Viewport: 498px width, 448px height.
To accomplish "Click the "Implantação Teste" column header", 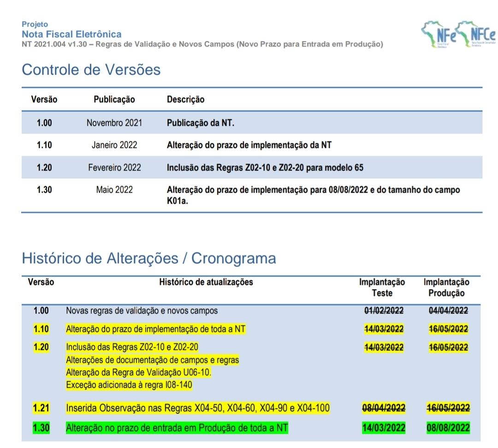I will point(382,287).
